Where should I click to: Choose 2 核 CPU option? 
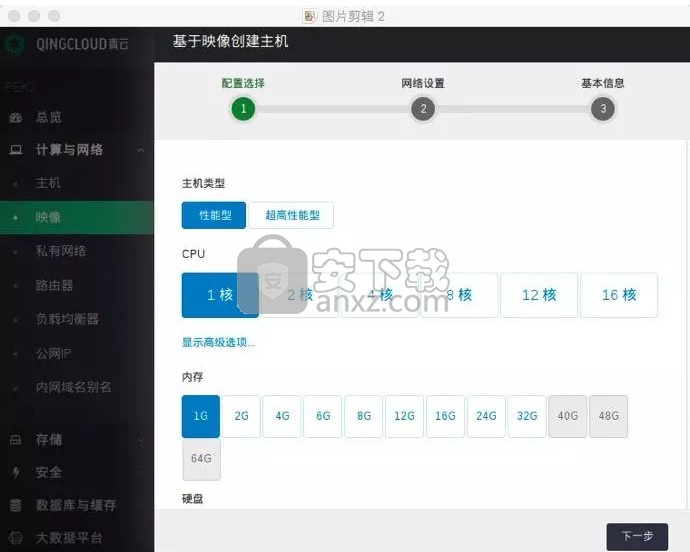coord(300,295)
